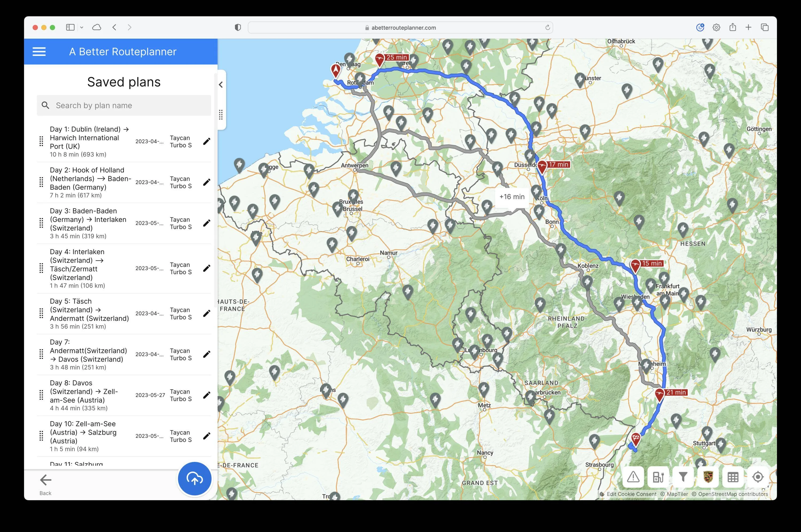
Task: Edit the Day 1 Dublin to Harwich plan
Action: click(206, 141)
